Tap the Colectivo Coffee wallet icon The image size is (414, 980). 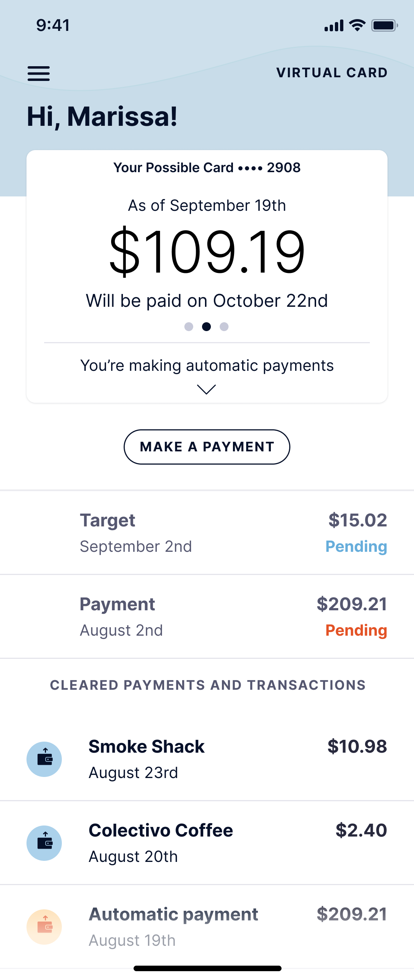tap(44, 843)
